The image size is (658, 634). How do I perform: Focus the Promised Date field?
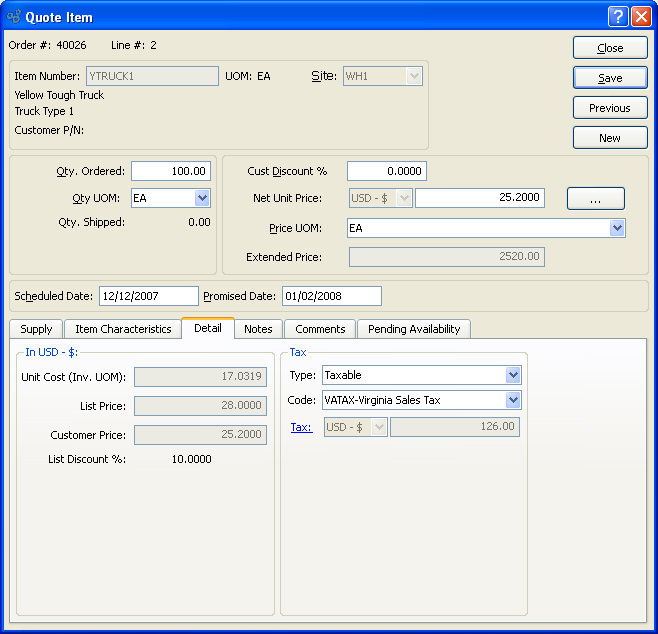[331, 296]
